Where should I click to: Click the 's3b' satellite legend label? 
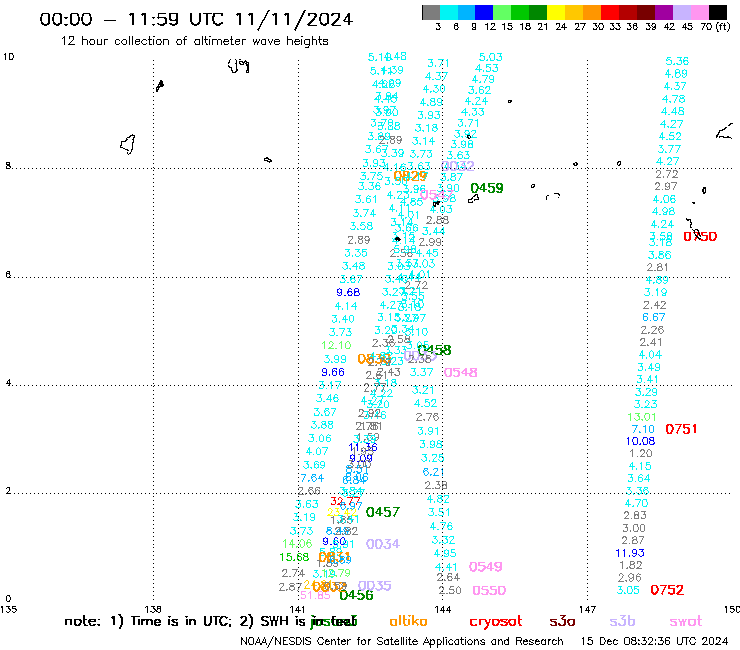click(x=622, y=621)
